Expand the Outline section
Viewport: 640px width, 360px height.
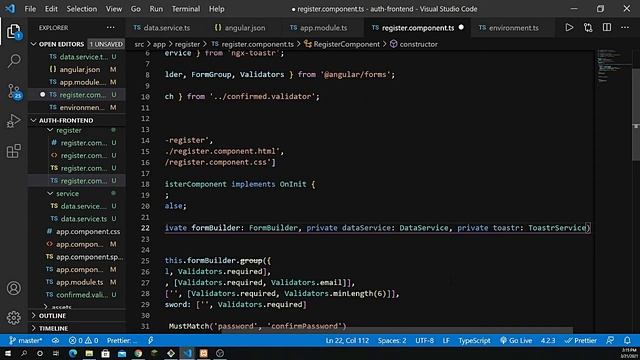pos(52,316)
